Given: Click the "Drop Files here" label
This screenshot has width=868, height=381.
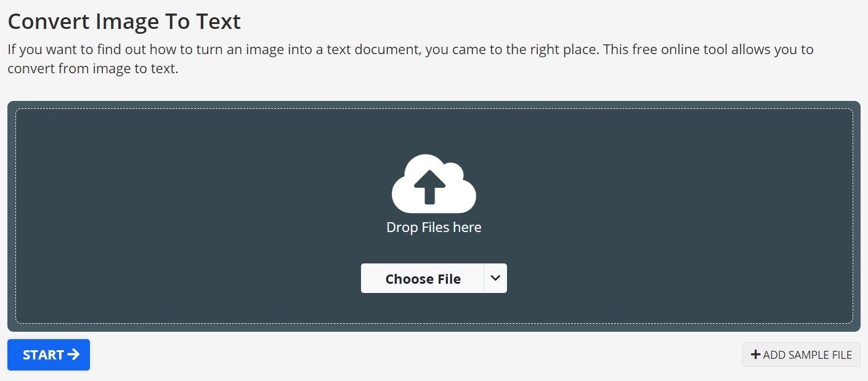Looking at the screenshot, I should 434,227.
